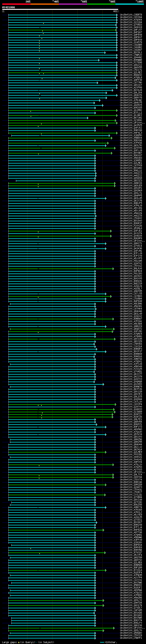Select UniRef100_C5WMJ0 hit
The width and height of the screenshot is (146, 644).
[x=131, y=55]
